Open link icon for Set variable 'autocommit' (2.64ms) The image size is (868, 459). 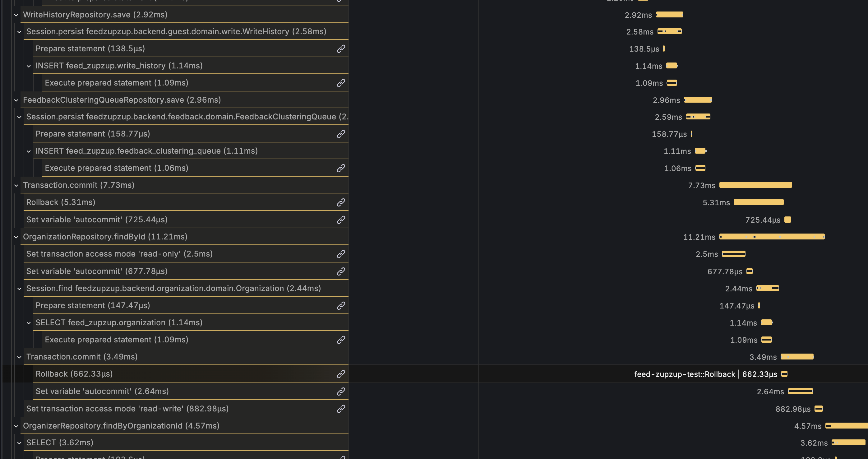[341, 391]
